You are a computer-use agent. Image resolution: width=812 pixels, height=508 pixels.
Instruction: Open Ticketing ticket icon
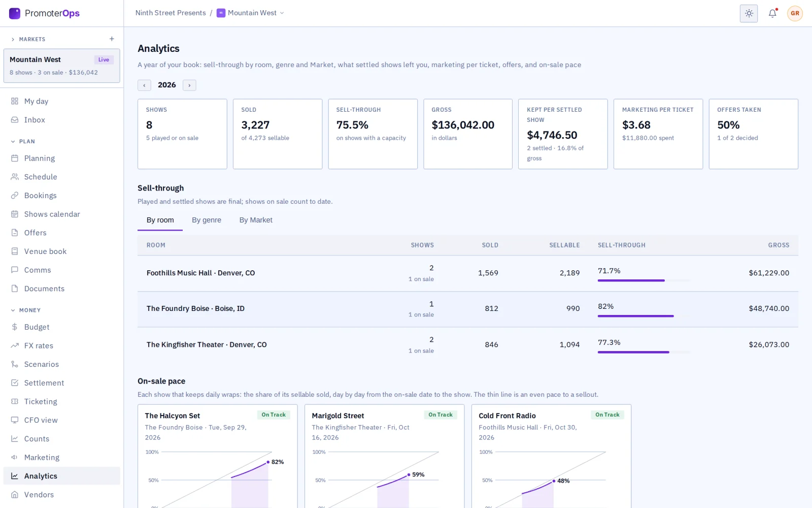pos(15,402)
